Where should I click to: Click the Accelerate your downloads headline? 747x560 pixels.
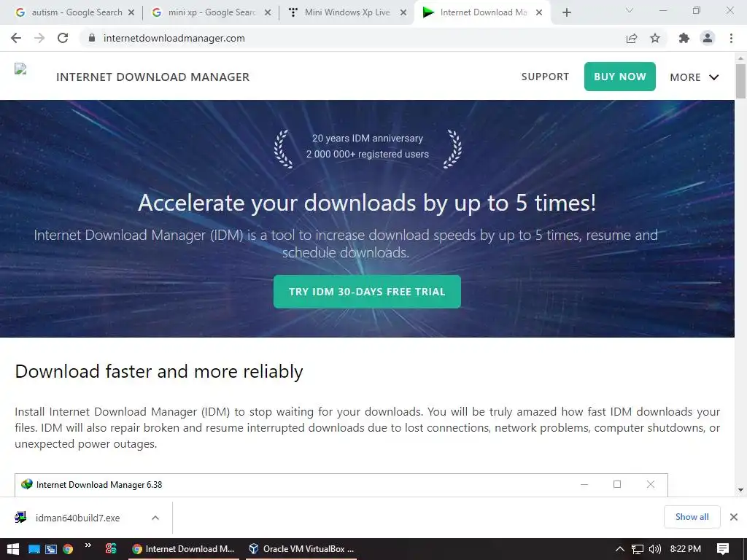(x=367, y=203)
